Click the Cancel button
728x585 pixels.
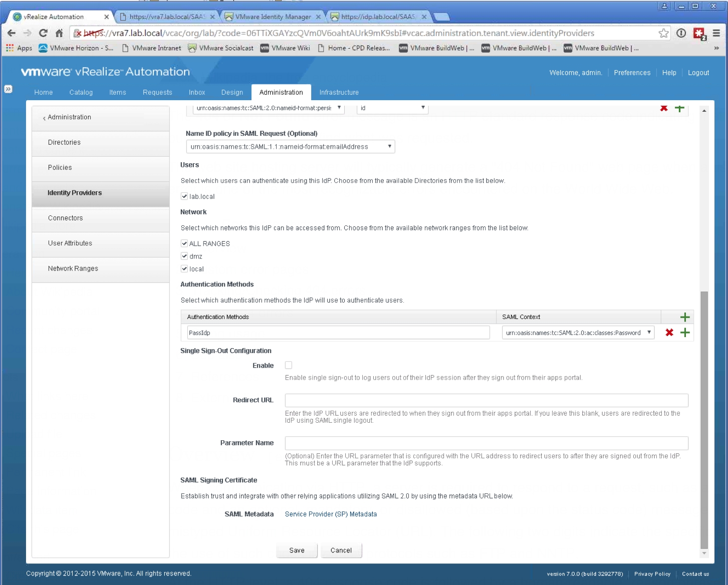pyautogui.click(x=341, y=550)
